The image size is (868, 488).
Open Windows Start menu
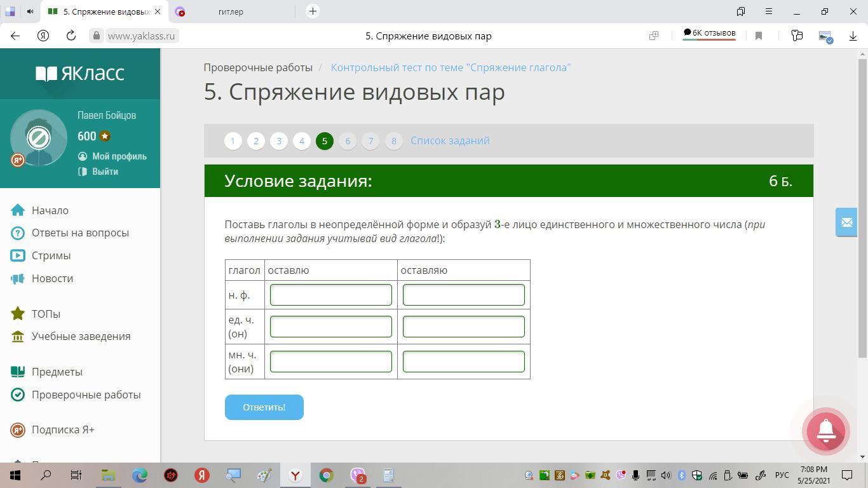pos(15,475)
